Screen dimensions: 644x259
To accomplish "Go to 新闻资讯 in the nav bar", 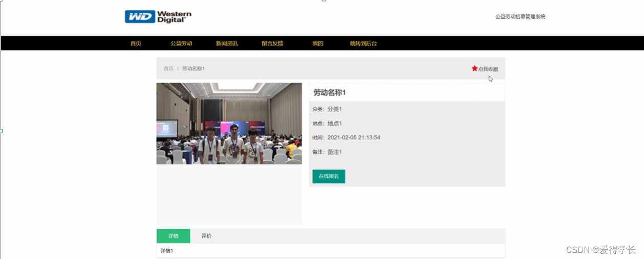I will coord(227,44).
